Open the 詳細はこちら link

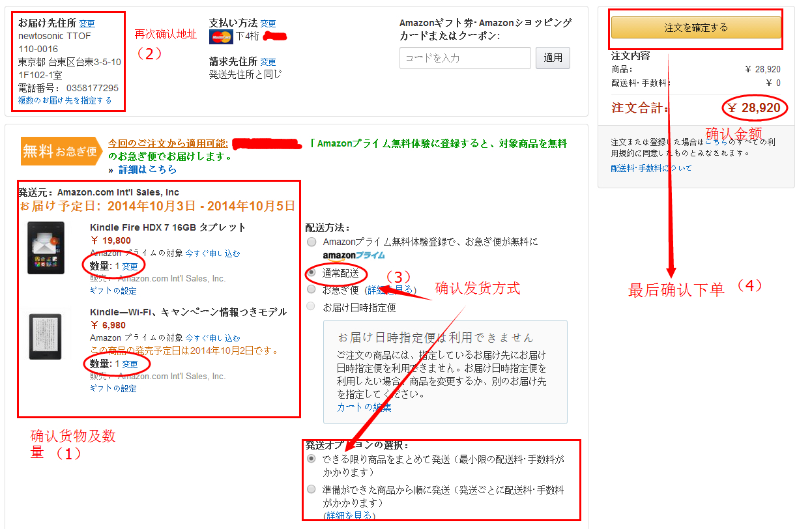tap(147, 169)
